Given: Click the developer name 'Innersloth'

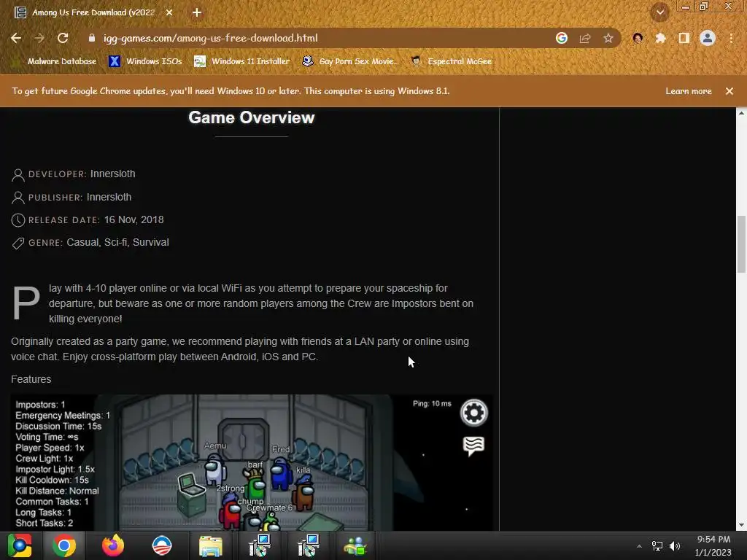Looking at the screenshot, I should pyautogui.click(x=113, y=174).
